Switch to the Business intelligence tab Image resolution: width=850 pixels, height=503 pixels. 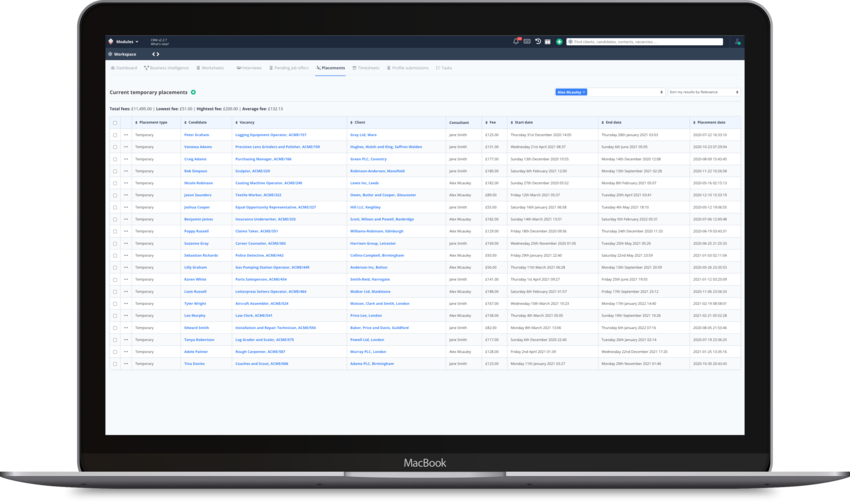166,68
